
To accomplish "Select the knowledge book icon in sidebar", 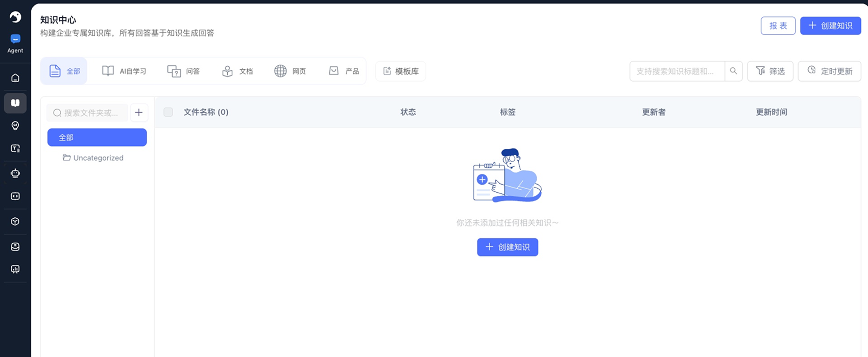I will [x=15, y=103].
